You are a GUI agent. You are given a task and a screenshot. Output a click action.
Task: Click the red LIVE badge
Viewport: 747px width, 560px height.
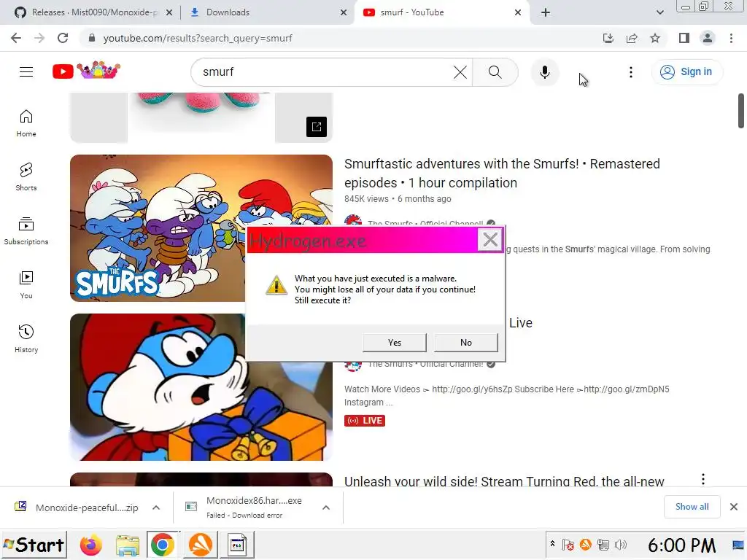pos(365,421)
